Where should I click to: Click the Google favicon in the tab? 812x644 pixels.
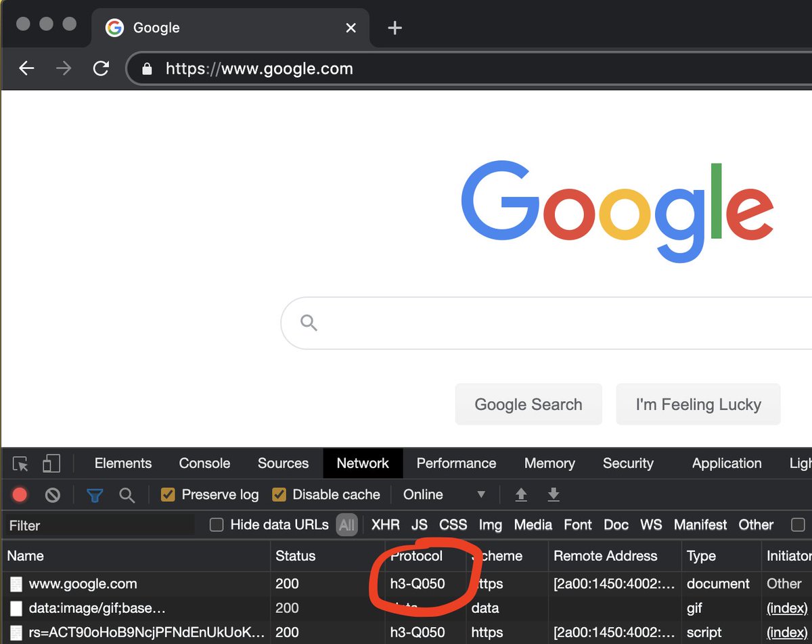pyautogui.click(x=114, y=28)
